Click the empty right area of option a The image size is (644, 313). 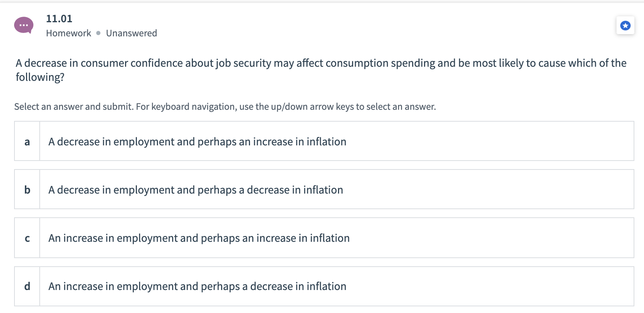click(490, 141)
